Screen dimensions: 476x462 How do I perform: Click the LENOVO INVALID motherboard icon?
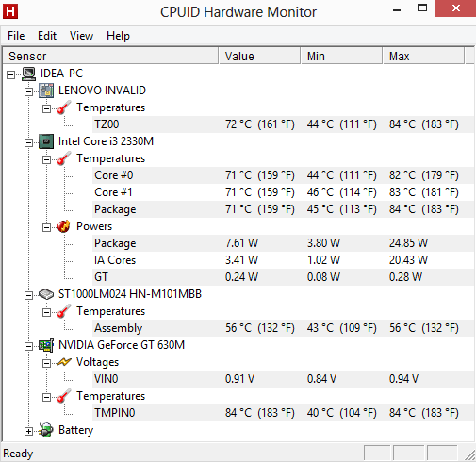click(x=46, y=91)
